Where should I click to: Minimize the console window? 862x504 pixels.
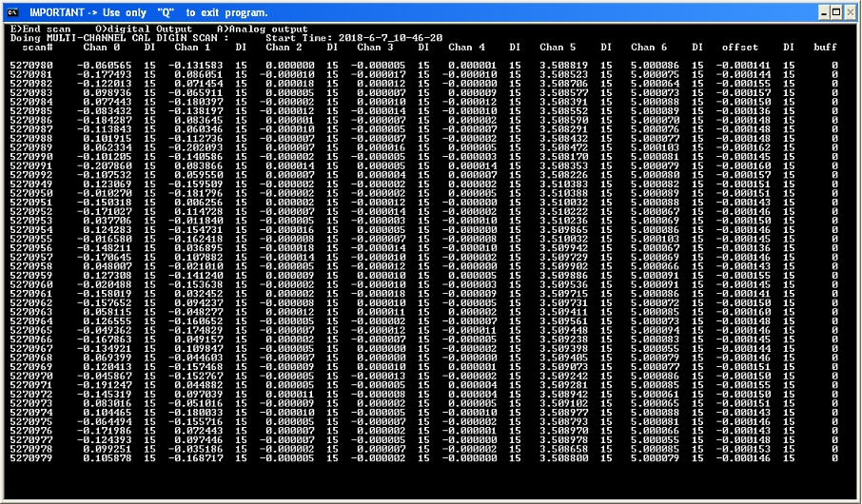pos(824,12)
